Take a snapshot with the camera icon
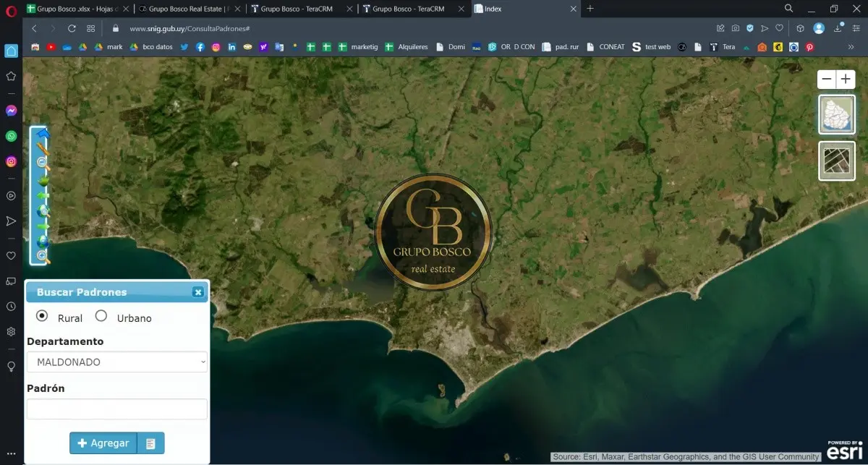This screenshot has height=465, width=868. 735,28
